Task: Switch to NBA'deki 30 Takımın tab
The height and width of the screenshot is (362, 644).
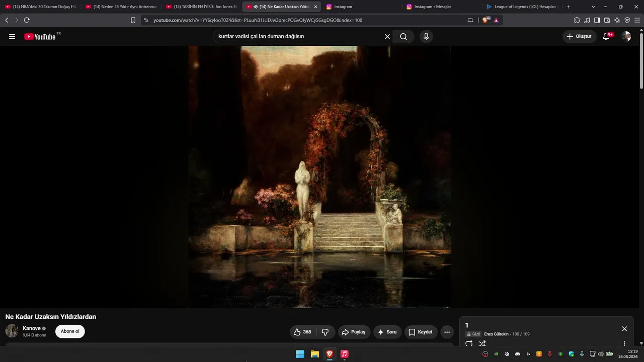Action: 41,7
